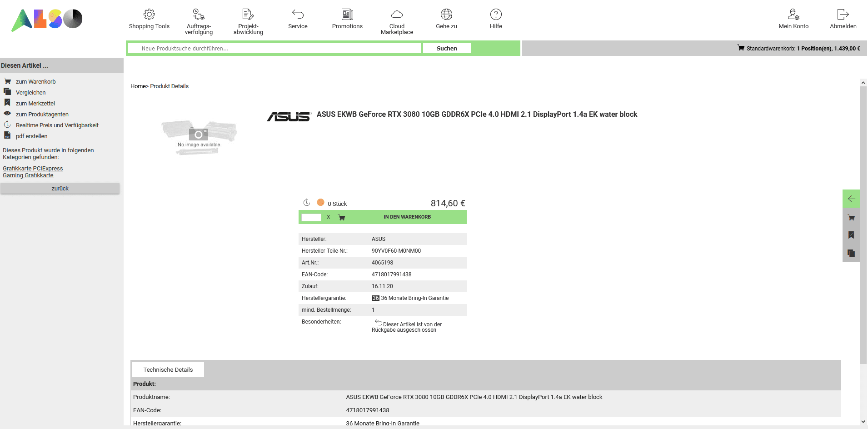Click the return-excluded icon under Besonderheiten
This screenshot has height=429, width=868.
[x=379, y=322]
